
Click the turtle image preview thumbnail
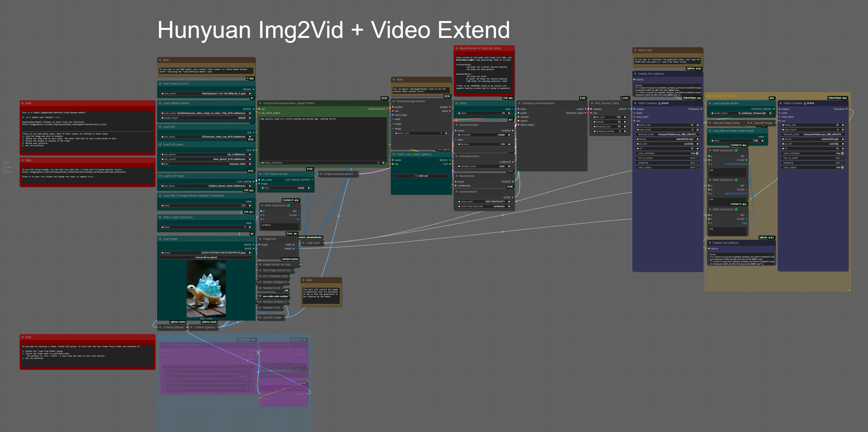coord(206,288)
